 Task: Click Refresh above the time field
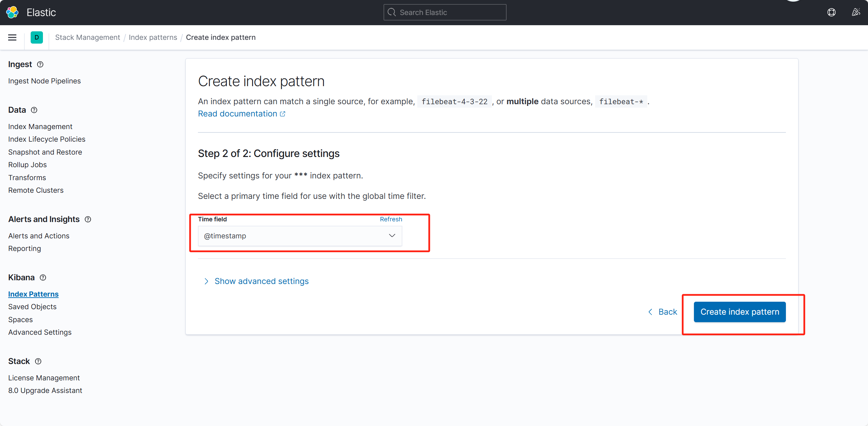pyautogui.click(x=391, y=219)
